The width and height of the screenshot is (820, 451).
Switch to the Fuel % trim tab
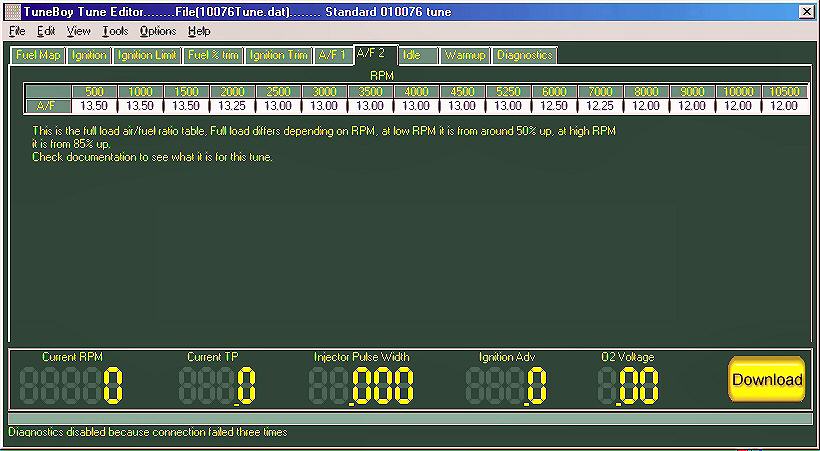tap(213, 55)
